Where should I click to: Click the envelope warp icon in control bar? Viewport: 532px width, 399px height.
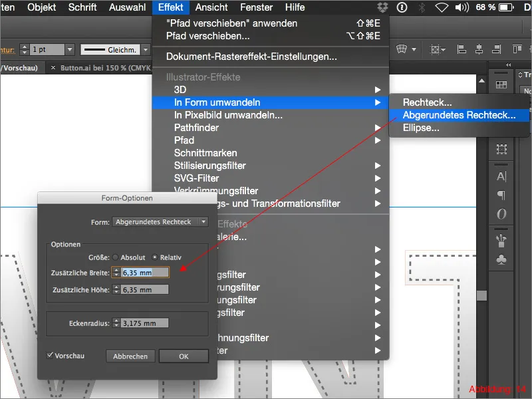(402, 49)
